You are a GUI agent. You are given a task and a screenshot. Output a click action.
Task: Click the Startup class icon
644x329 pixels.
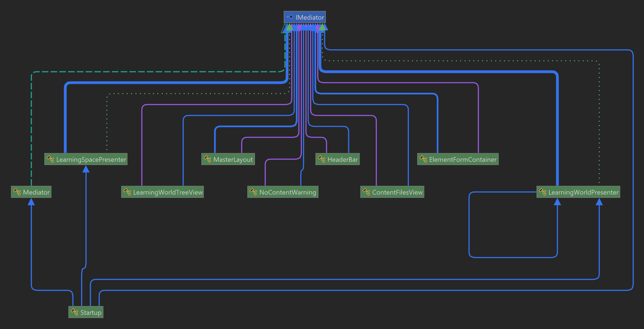[x=74, y=312]
